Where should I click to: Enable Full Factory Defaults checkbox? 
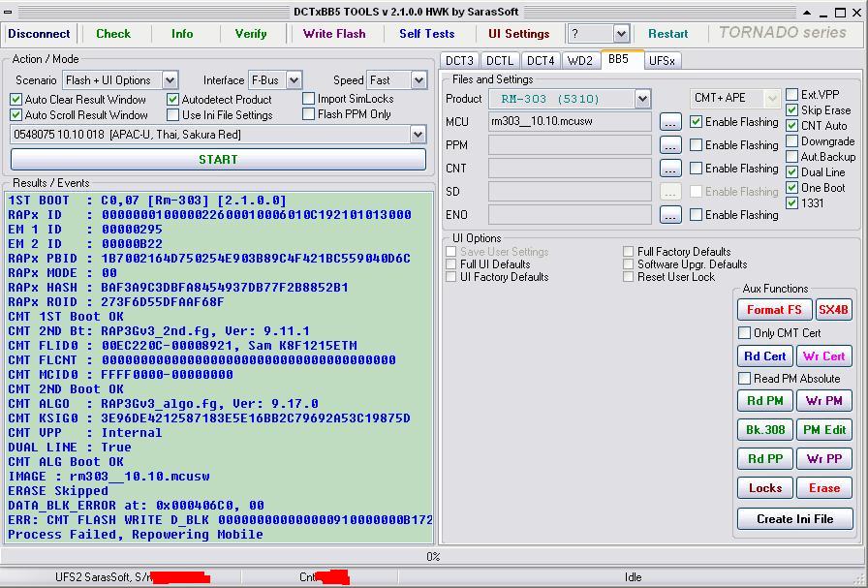[629, 251]
